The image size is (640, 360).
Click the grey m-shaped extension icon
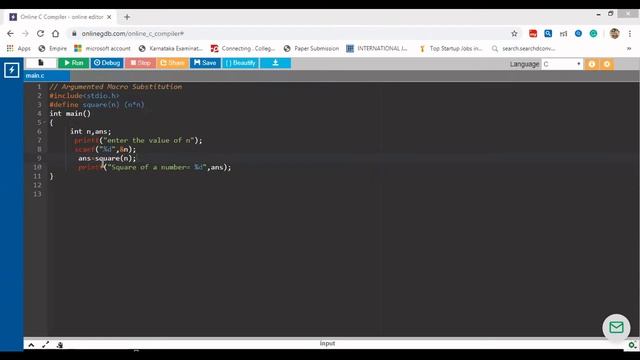pos(563,34)
